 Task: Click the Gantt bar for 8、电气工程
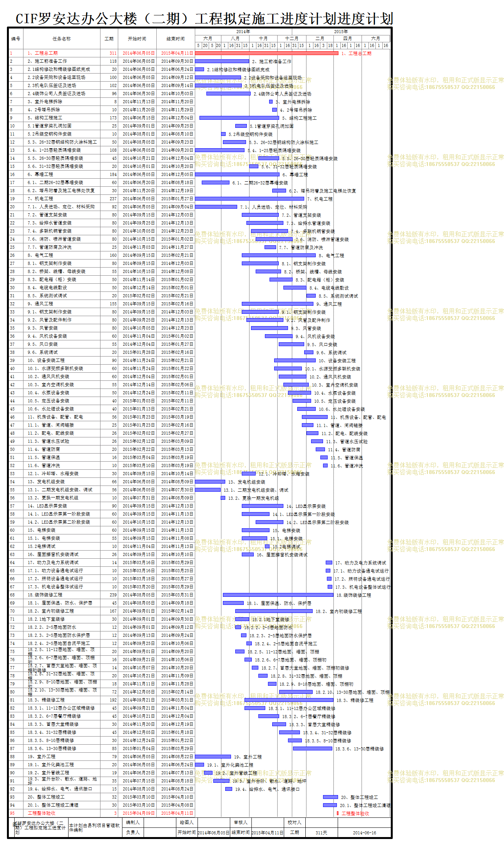click(x=279, y=255)
